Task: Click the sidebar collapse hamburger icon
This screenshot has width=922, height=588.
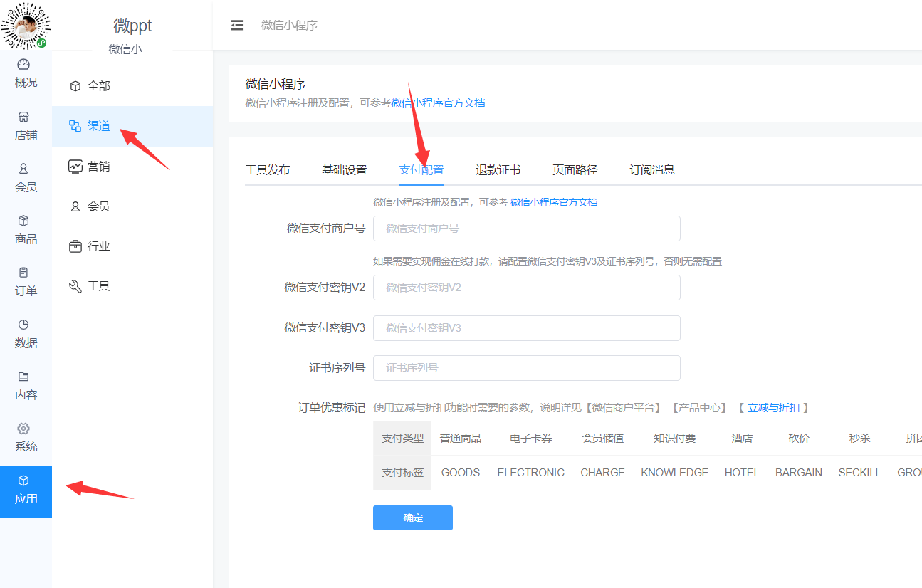Action: (237, 26)
